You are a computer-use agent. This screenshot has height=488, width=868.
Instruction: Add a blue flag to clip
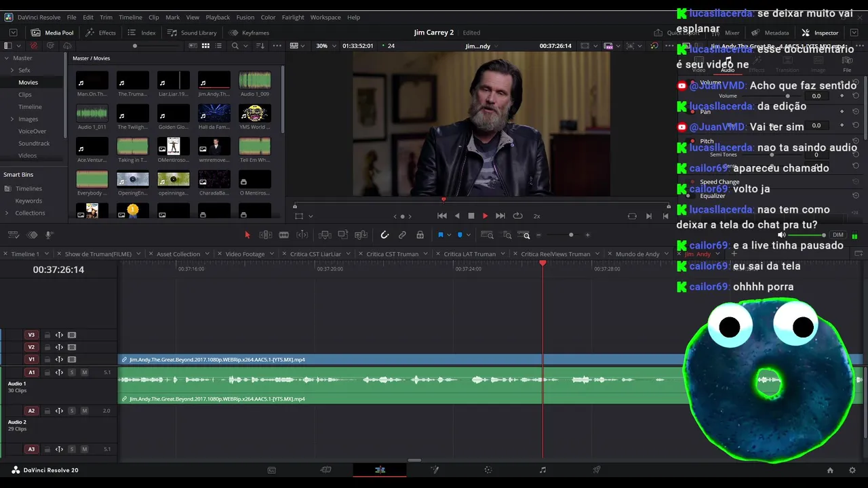click(x=440, y=235)
